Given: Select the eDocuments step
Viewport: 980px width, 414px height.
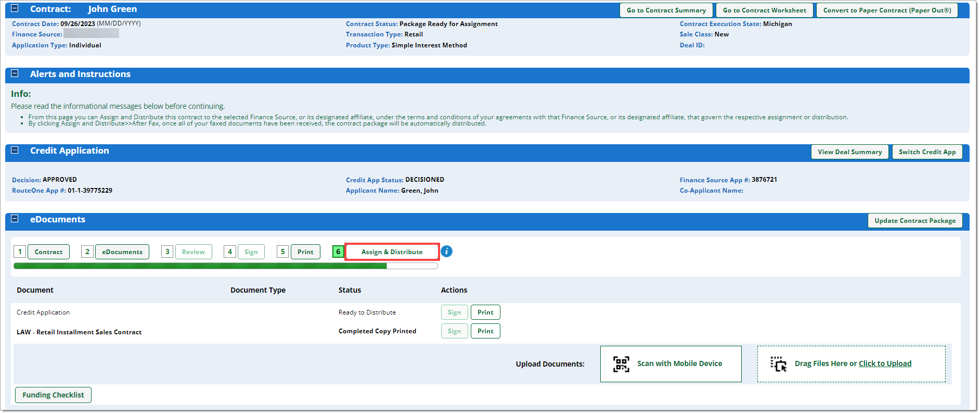Looking at the screenshot, I should pyautogui.click(x=122, y=252).
